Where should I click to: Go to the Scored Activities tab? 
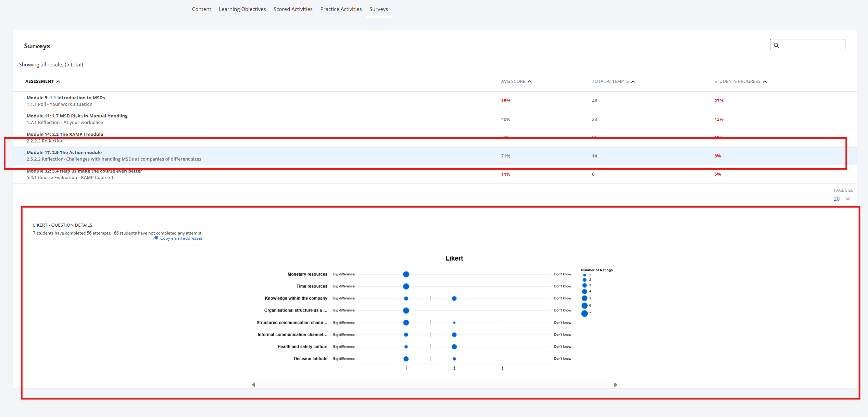pos(293,9)
